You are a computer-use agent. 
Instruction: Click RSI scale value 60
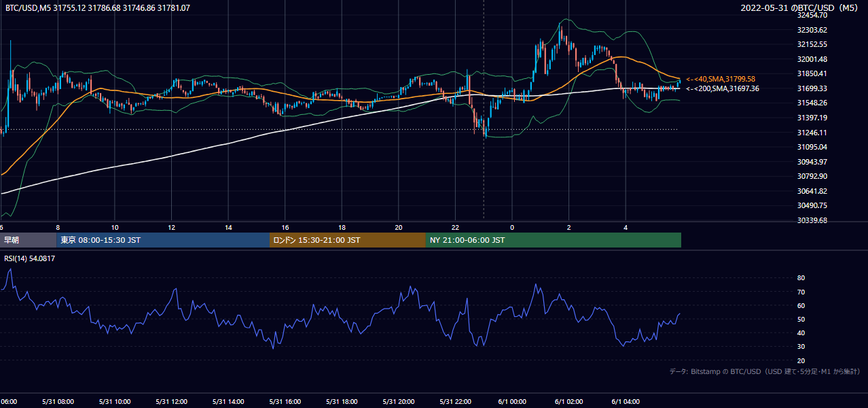(x=801, y=305)
